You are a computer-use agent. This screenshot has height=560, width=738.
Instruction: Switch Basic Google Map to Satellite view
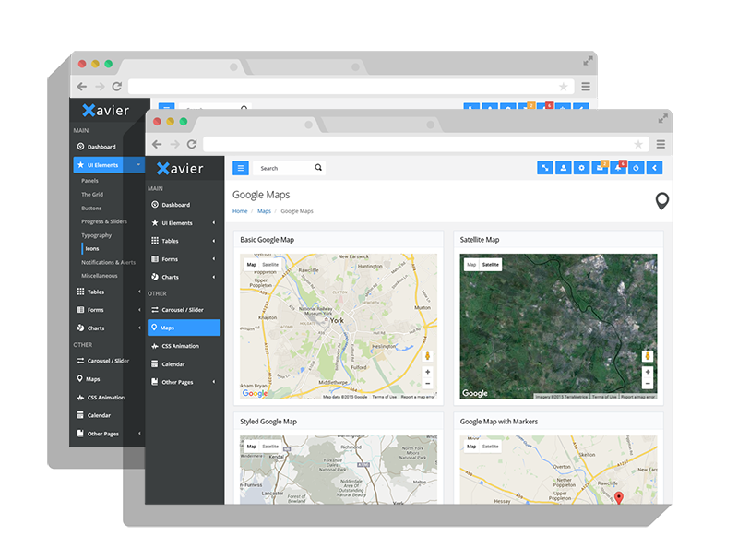pos(270,265)
